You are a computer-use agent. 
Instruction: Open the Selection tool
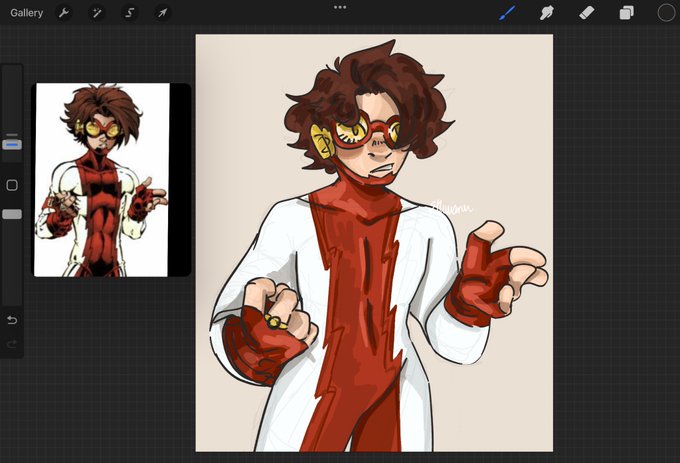pyautogui.click(x=130, y=13)
